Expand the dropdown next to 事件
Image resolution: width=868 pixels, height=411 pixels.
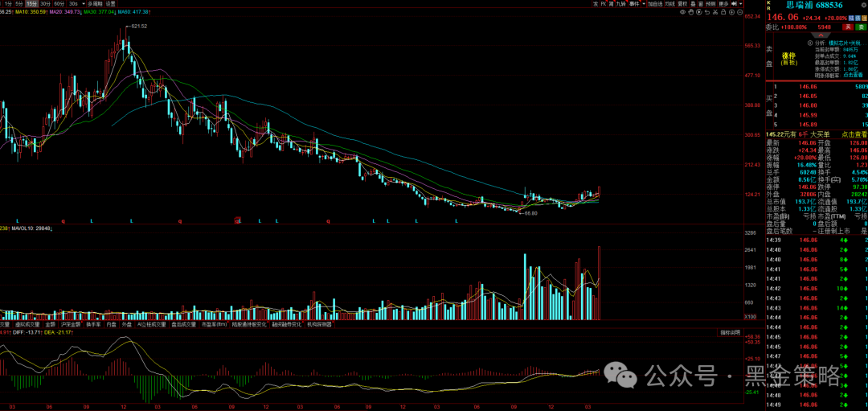click(x=644, y=4)
